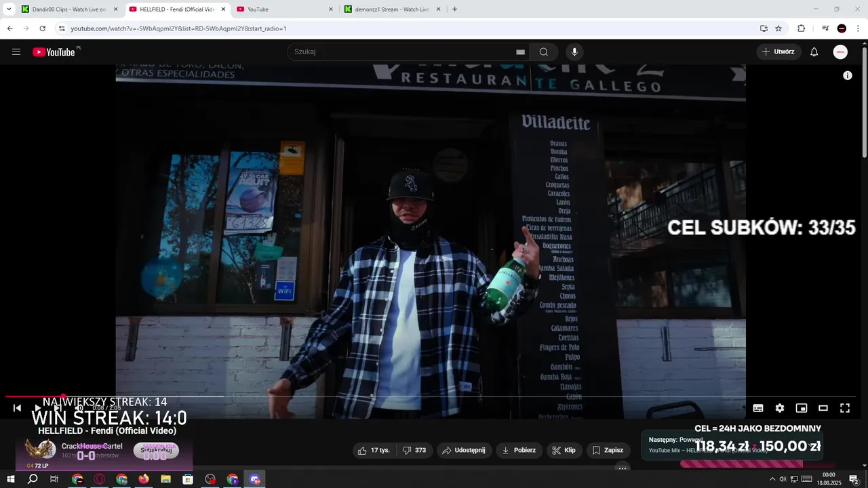The image size is (868, 488).
Task: Open Chrome three-dot menu
Action: point(858,28)
